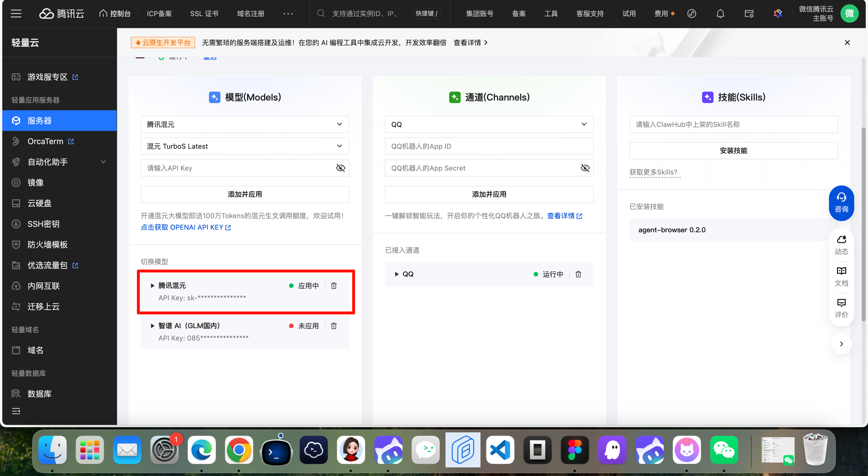Image resolution: width=868 pixels, height=476 pixels.
Task: Toggle QQ App Secret visibility eye
Action: coord(585,168)
